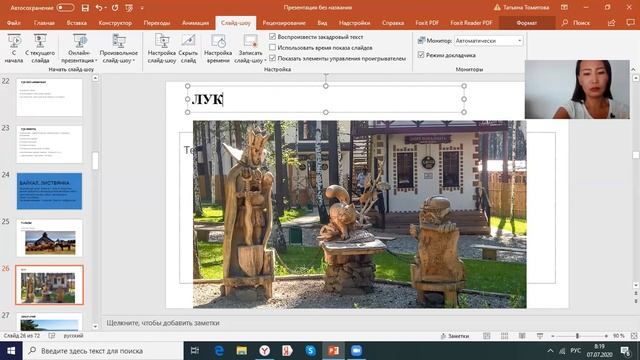The height and width of the screenshot is (360, 640).
Task: Open File Explorer from taskbar
Action: [x=242, y=351]
